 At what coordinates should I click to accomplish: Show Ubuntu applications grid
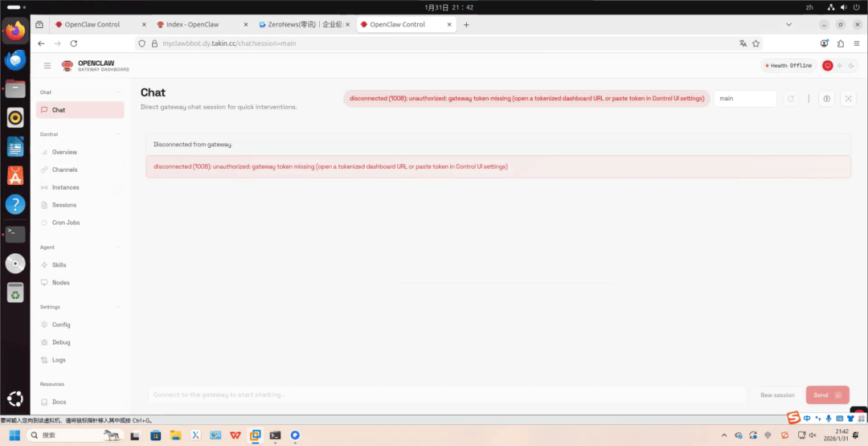click(x=15, y=399)
